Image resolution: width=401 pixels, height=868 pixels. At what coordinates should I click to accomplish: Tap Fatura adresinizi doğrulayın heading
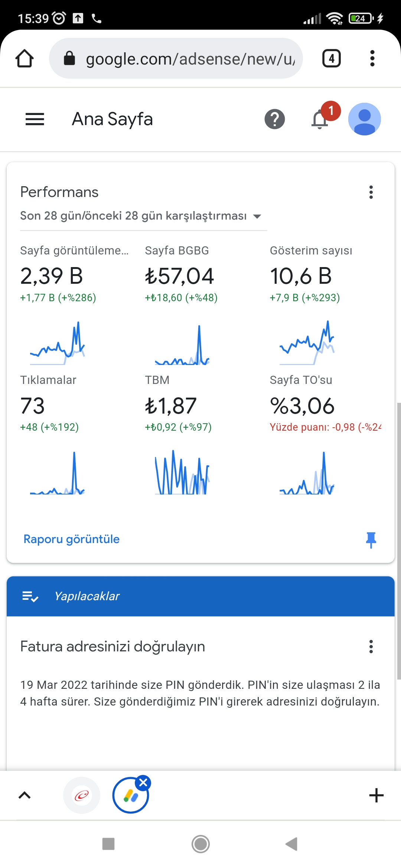tap(113, 647)
